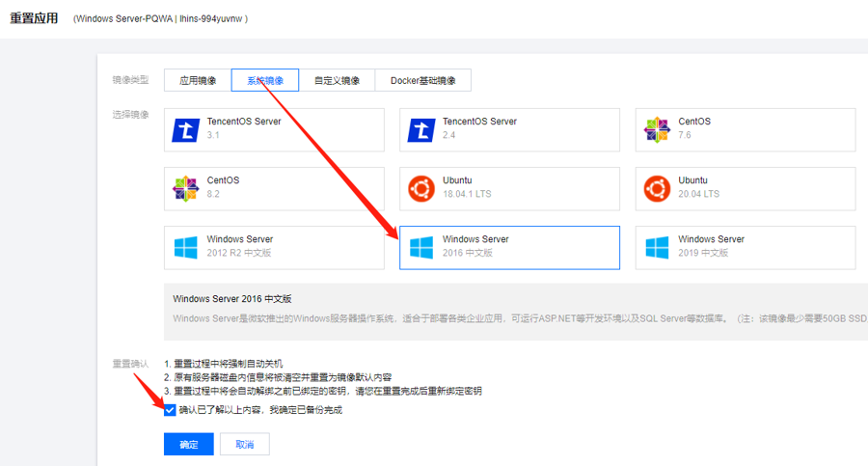Uncheck the backup confirmation checkbox

[x=170, y=410]
